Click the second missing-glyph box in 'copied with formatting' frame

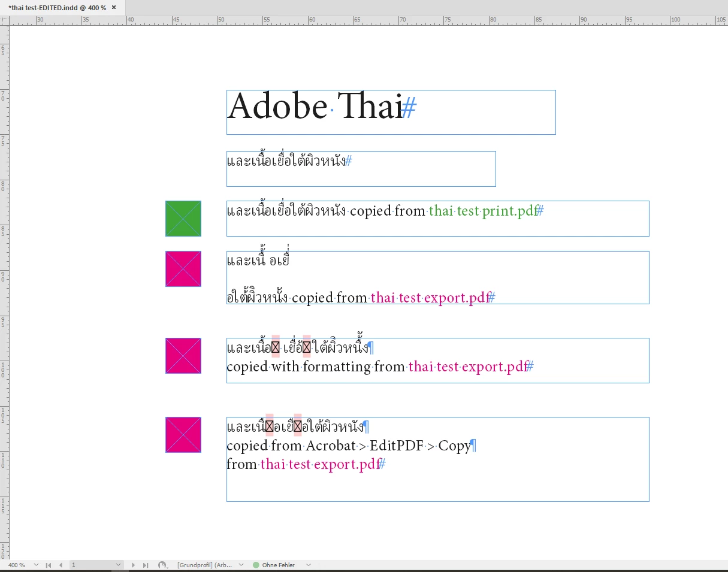click(306, 347)
